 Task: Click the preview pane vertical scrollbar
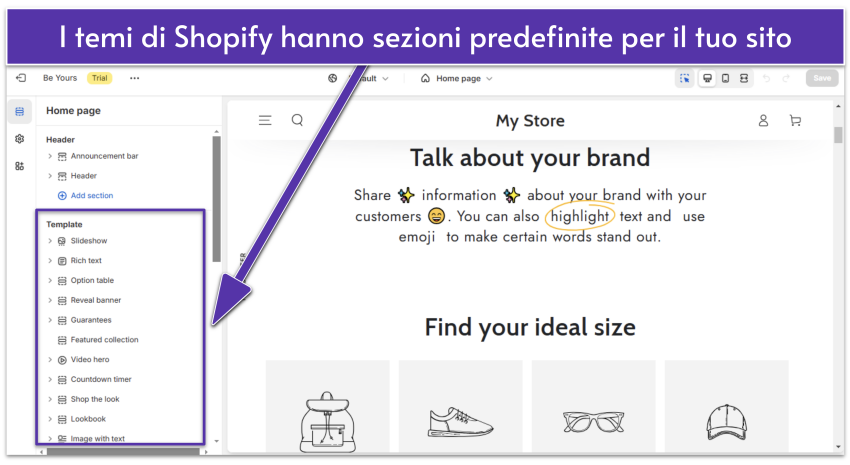click(x=838, y=135)
